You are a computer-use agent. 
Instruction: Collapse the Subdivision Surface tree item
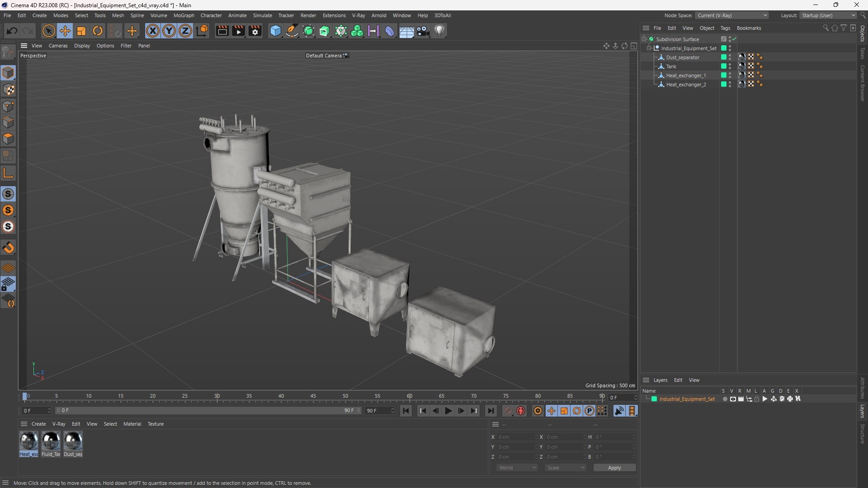644,39
